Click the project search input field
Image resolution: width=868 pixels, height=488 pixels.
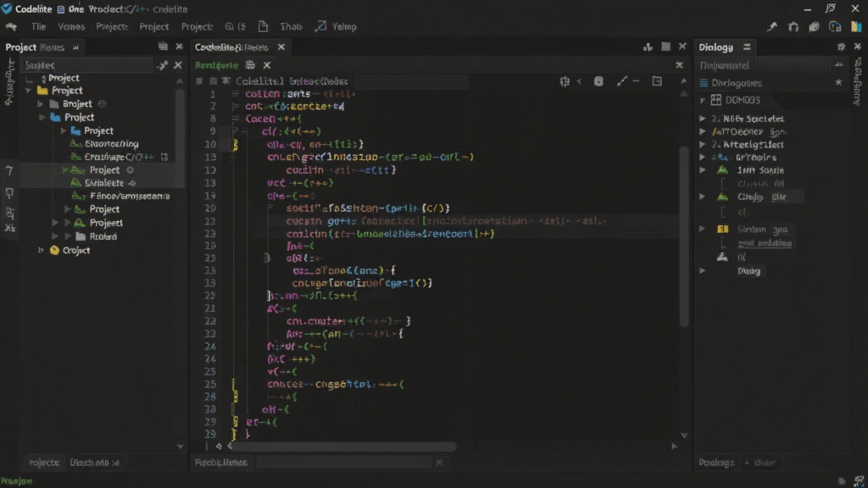pos(87,65)
